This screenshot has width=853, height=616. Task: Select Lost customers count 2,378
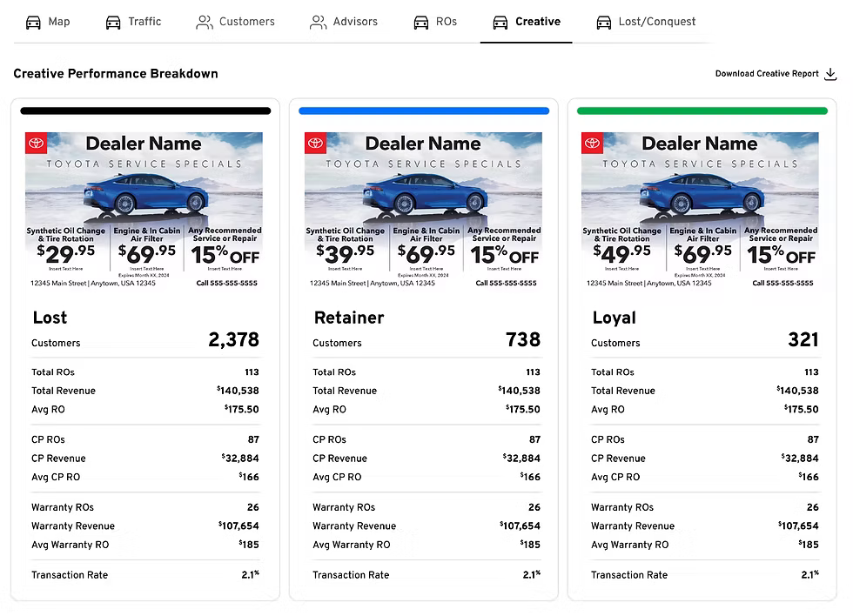pyautogui.click(x=234, y=340)
